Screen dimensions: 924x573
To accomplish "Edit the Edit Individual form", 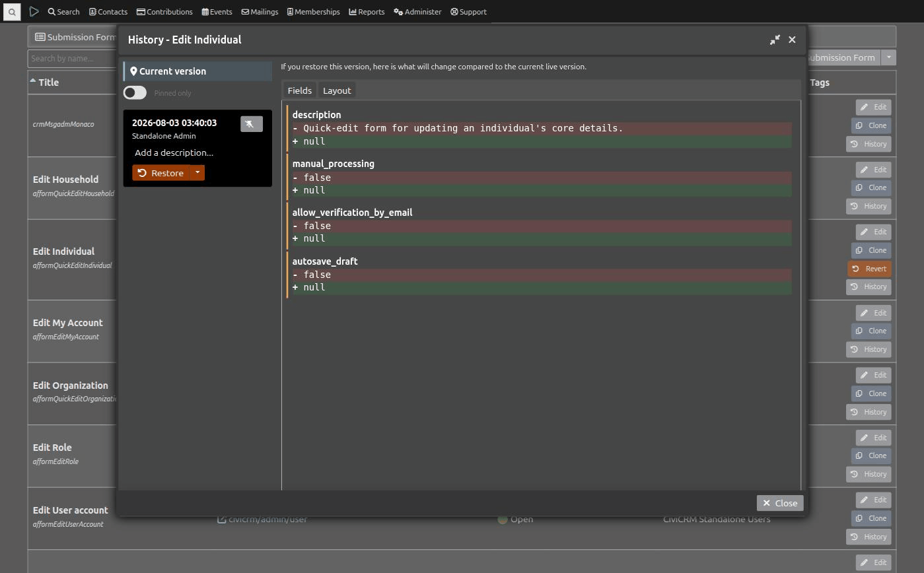I will pos(874,232).
